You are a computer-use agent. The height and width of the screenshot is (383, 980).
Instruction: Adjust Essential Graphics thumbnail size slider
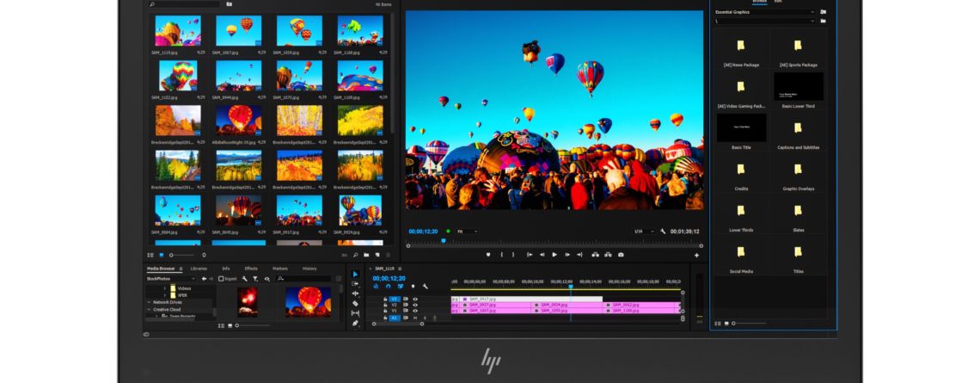[749, 324]
